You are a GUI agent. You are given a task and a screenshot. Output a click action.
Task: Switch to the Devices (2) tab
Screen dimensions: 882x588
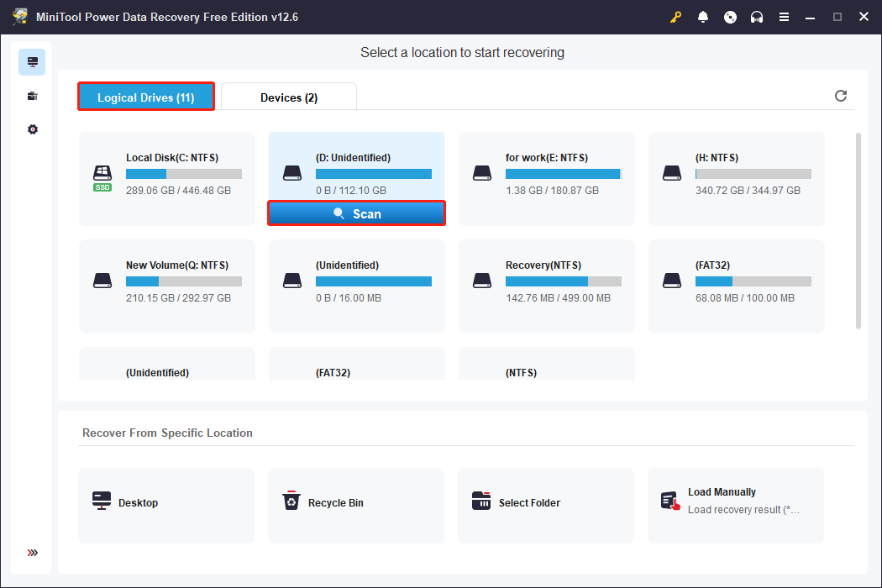(289, 97)
